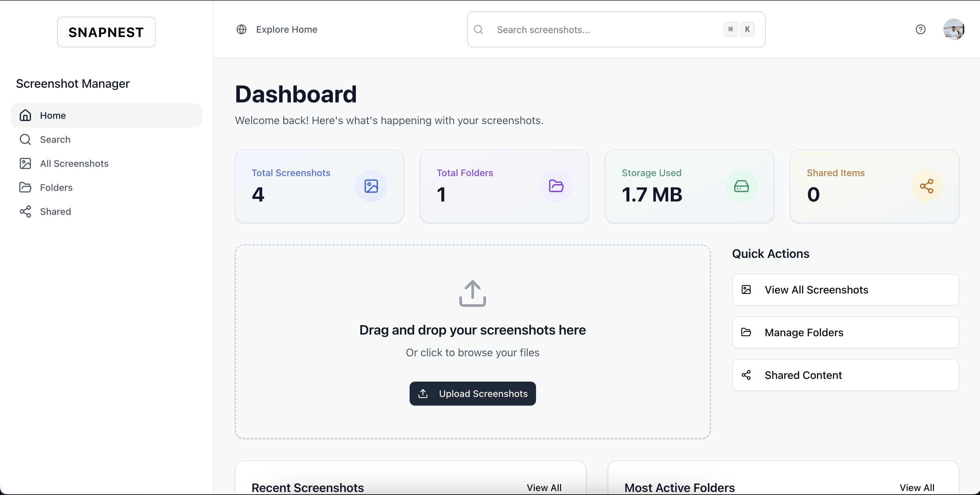980x495 pixels.
Task: Click the help question mark icon
Action: [920, 29]
